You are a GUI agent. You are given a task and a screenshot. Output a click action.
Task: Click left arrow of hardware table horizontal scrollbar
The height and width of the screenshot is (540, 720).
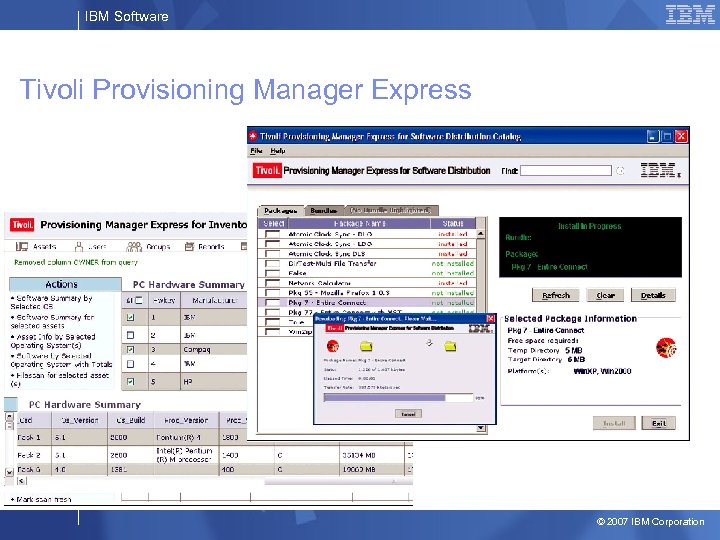click(22, 481)
